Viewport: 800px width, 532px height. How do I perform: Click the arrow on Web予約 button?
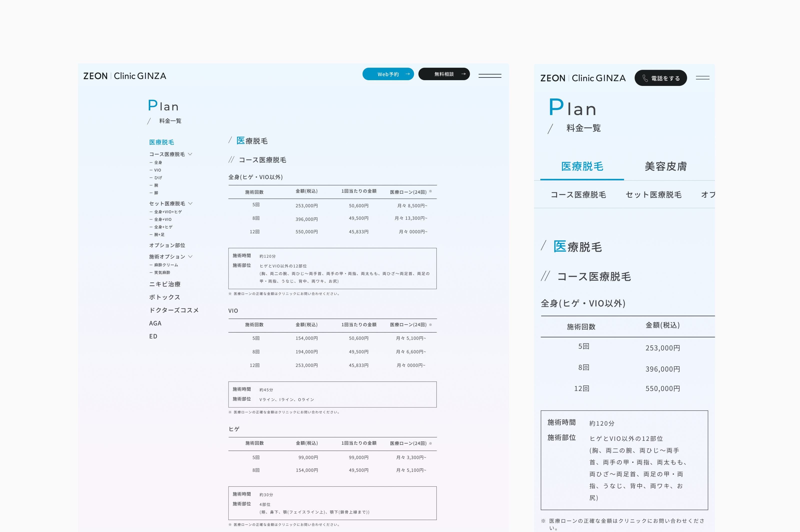(407, 74)
